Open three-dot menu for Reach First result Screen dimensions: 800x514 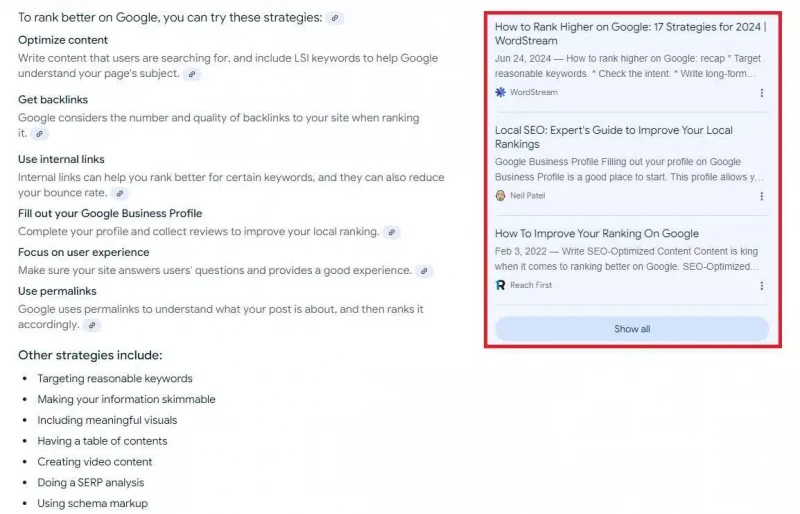point(762,286)
